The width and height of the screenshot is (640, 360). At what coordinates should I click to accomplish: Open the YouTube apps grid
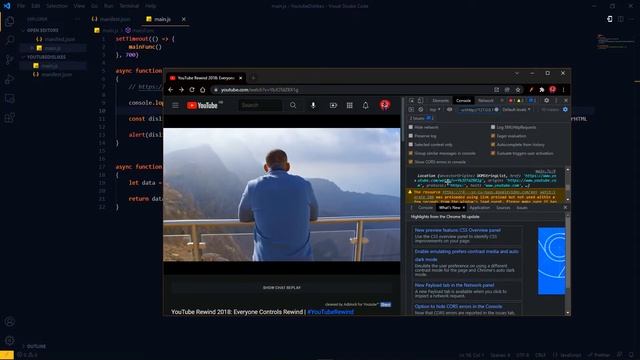click(349, 105)
